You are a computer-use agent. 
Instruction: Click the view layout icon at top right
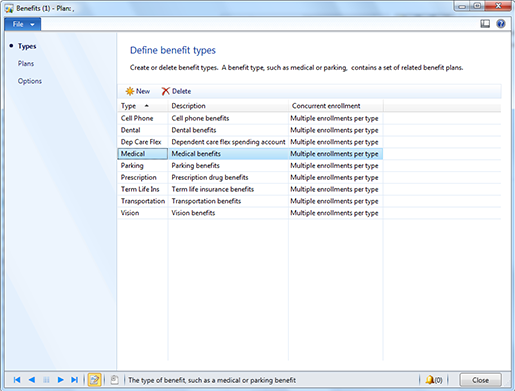pyautogui.click(x=485, y=24)
